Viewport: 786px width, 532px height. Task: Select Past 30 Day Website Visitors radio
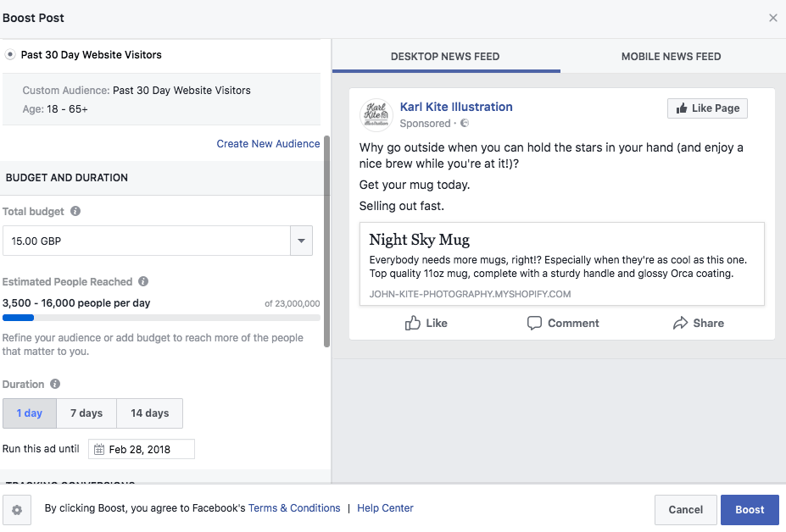10,55
